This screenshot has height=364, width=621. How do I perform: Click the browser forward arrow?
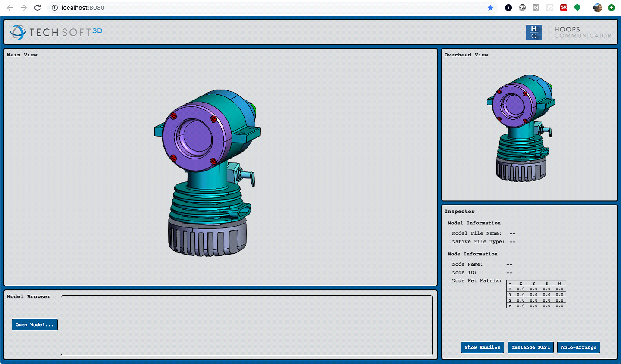pos(24,8)
